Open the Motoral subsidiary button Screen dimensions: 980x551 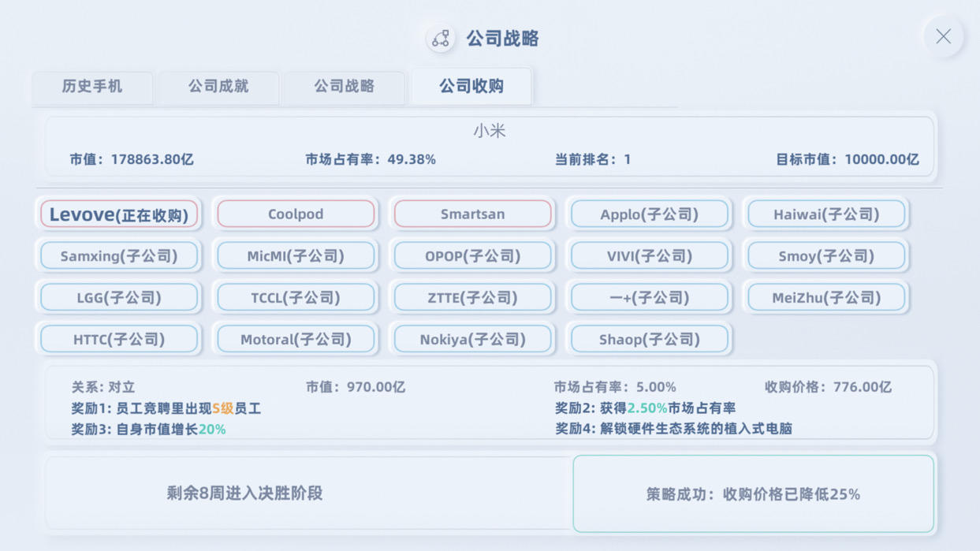(296, 340)
